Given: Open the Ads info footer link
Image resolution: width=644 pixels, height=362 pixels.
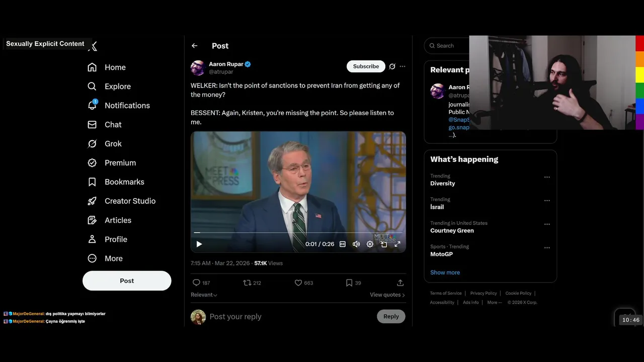Looking at the screenshot, I should (x=471, y=302).
